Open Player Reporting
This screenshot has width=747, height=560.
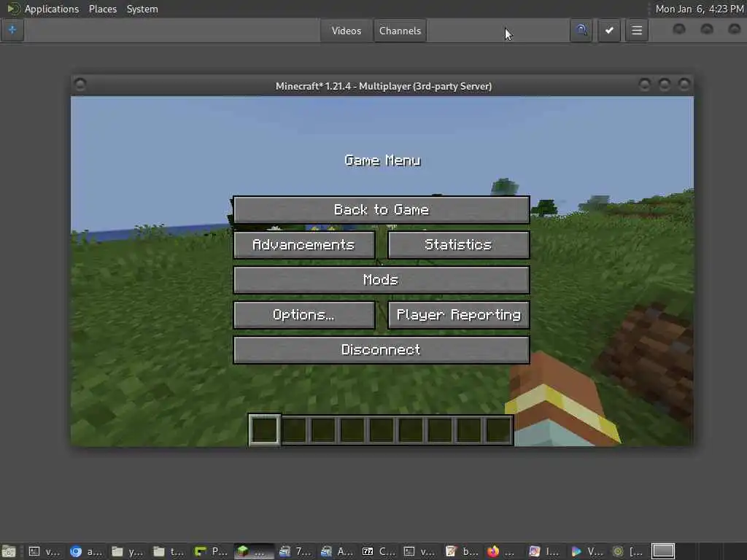tap(458, 315)
